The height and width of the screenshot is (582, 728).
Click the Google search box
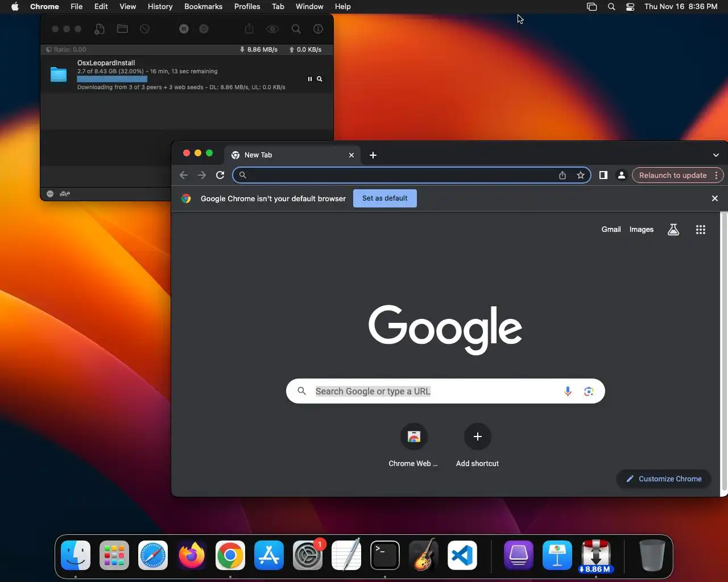(x=445, y=391)
